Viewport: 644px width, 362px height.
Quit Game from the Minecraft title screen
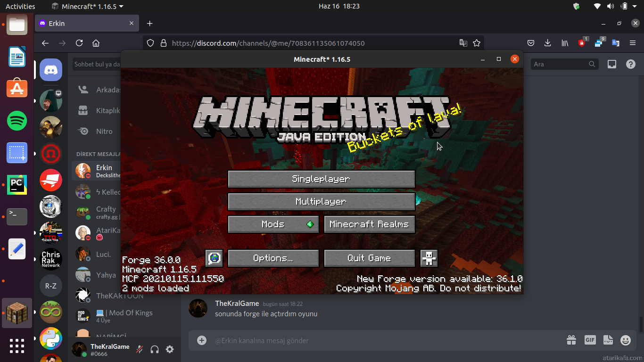[x=370, y=258]
